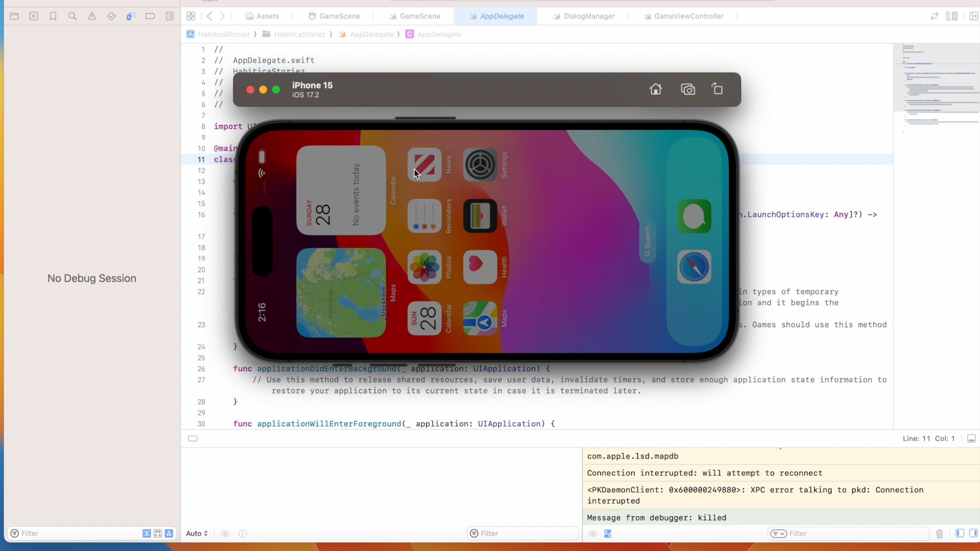Open the related items grid menu
Screen dimensions: 980x551
(x=191, y=16)
